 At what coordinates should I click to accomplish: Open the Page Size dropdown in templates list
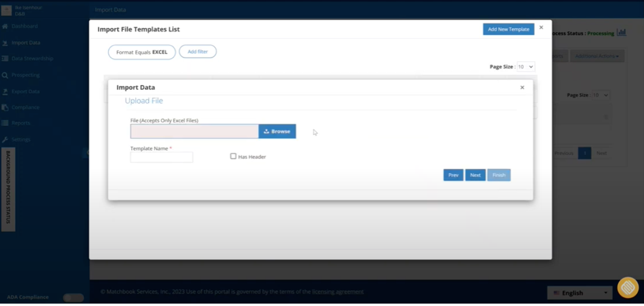pos(526,67)
